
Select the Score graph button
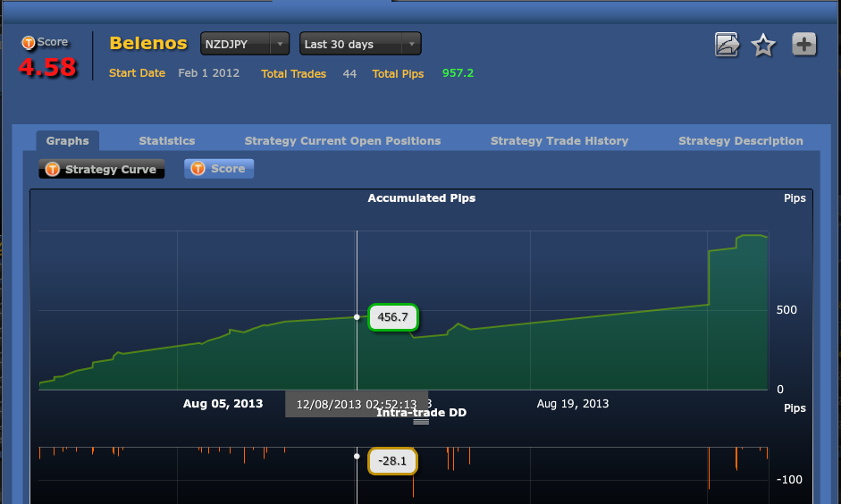tap(219, 168)
